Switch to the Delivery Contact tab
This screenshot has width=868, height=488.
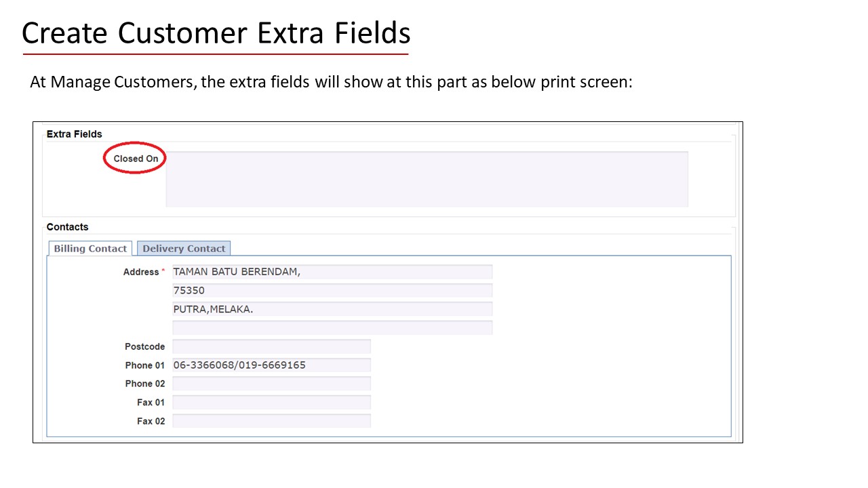point(183,248)
